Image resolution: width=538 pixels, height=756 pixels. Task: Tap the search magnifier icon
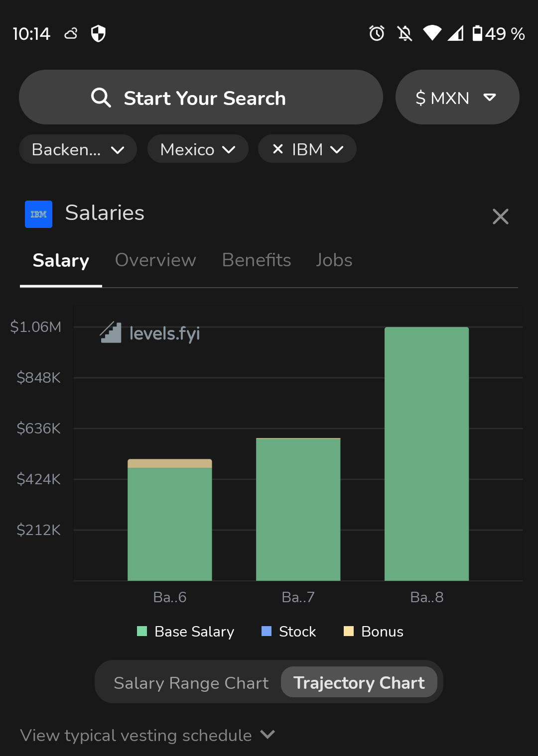pyautogui.click(x=101, y=98)
